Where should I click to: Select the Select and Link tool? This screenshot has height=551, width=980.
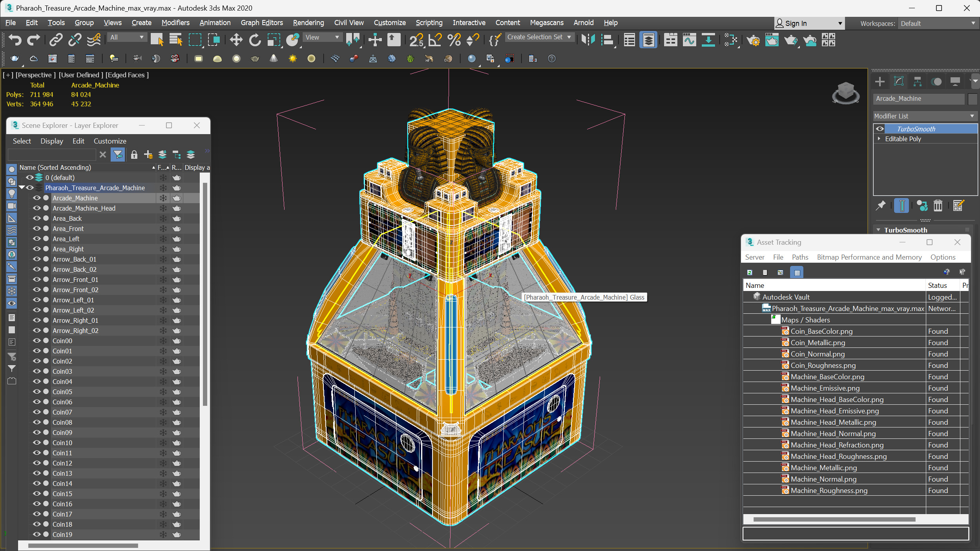pyautogui.click(x=56, y=40)
